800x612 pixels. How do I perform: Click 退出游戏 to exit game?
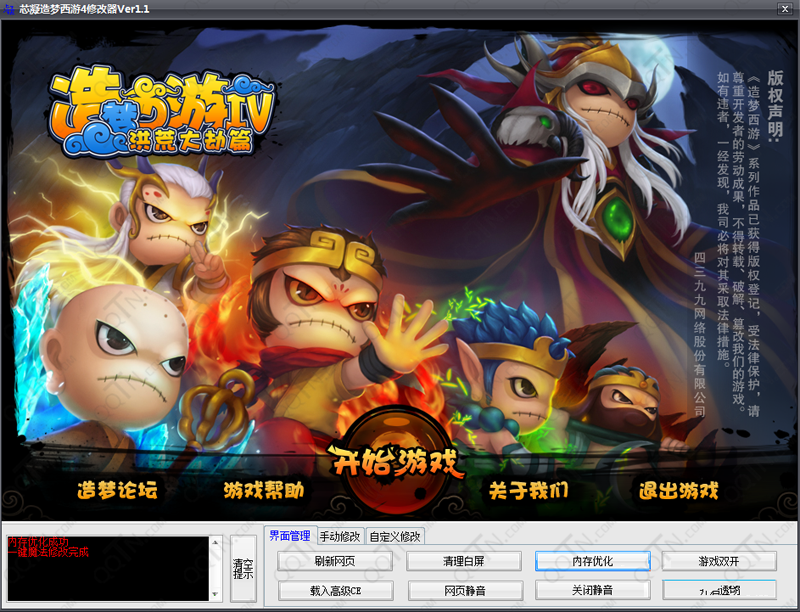679,490
